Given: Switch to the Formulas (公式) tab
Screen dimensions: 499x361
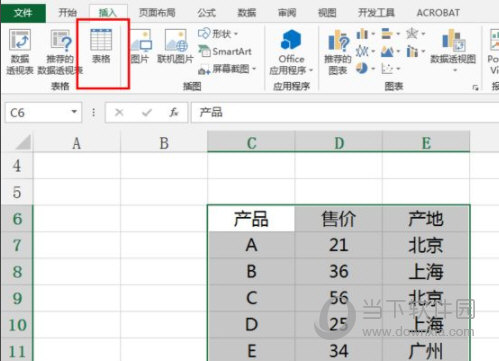Looking at the screenshot, I should pos(206,13).
